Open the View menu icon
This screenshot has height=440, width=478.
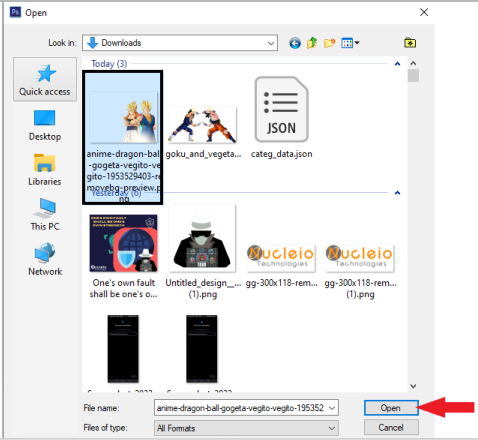350,43
